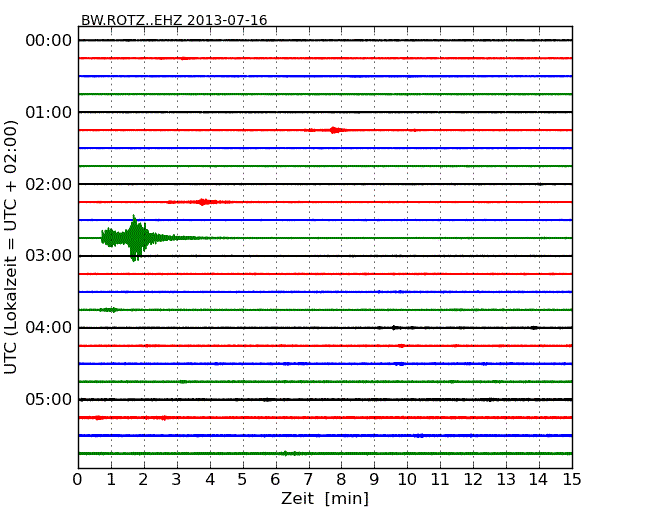Image resolution: width=650 pixels, height=520 pixels.
Task: Click the 01:00 time label
Action: coord(49,112)
